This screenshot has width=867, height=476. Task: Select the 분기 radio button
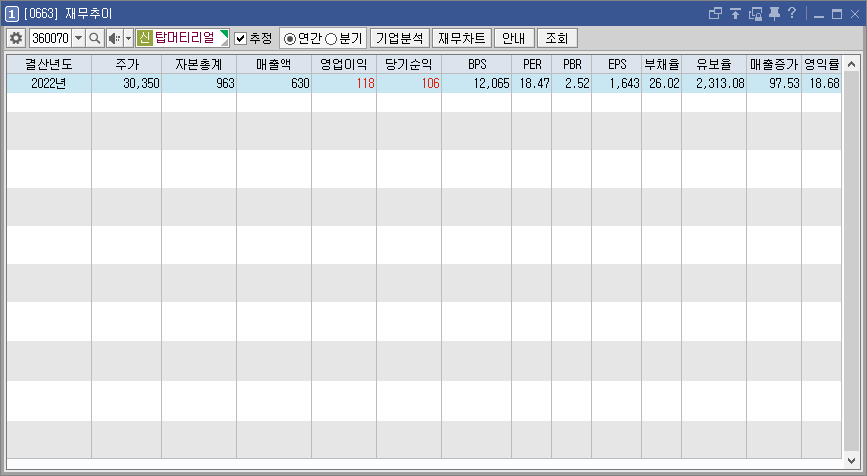[331, 39]
